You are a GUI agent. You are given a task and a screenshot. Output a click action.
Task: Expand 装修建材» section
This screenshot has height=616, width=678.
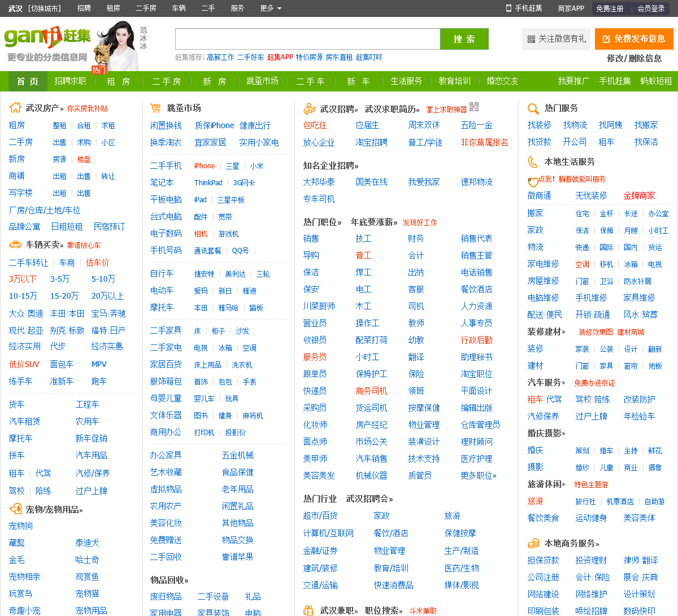tap(546, 331)
